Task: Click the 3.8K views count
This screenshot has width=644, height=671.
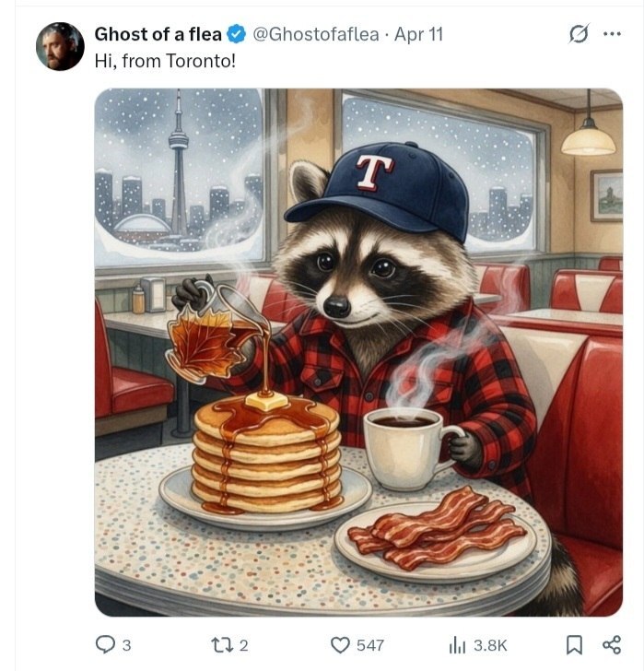Action: tap(490, 645)
